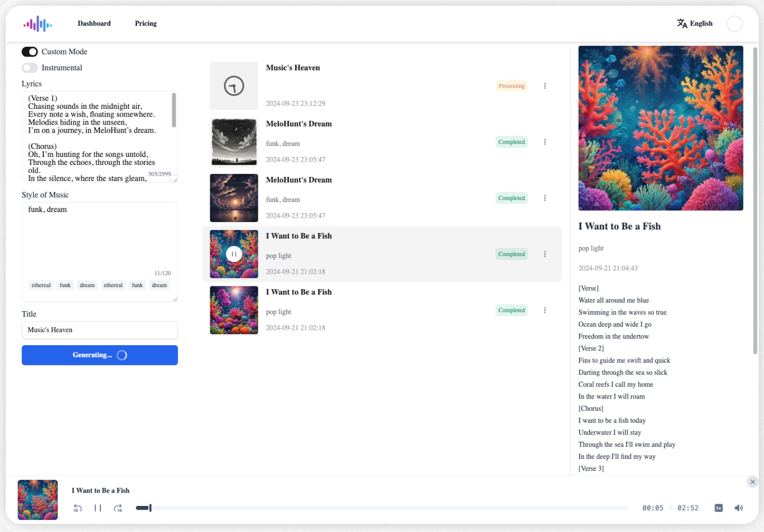Click the Completed status badge on MeloHunt's Dream
Screen dimensions: 764x532
[511, 142]
